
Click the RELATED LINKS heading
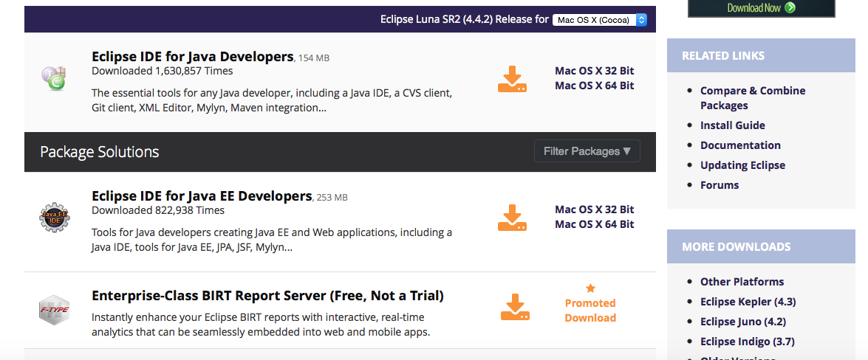point(723,56)
